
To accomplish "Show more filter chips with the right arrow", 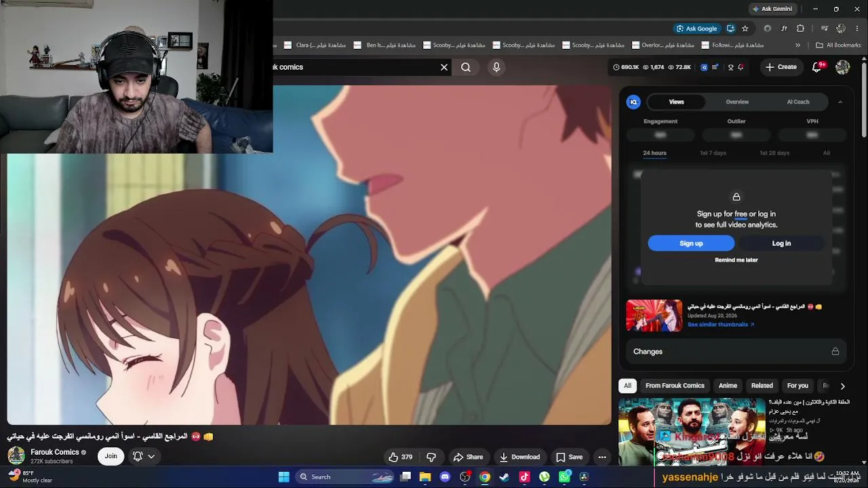I will [x=842, y=386].
